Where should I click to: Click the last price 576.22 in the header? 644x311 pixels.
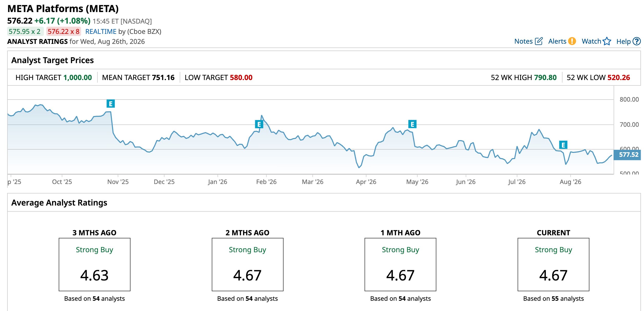click(20, 21)
